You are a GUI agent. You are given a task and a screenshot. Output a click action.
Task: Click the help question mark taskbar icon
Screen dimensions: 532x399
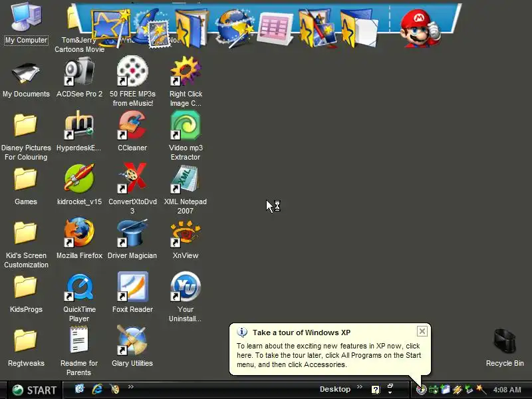coord(376,390)
